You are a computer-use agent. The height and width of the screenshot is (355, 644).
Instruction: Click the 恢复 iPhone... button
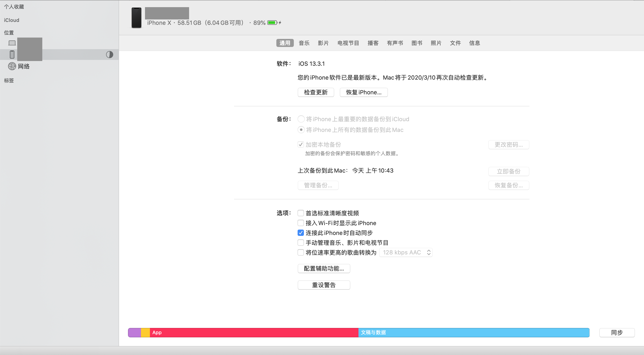tap(363, 92)
